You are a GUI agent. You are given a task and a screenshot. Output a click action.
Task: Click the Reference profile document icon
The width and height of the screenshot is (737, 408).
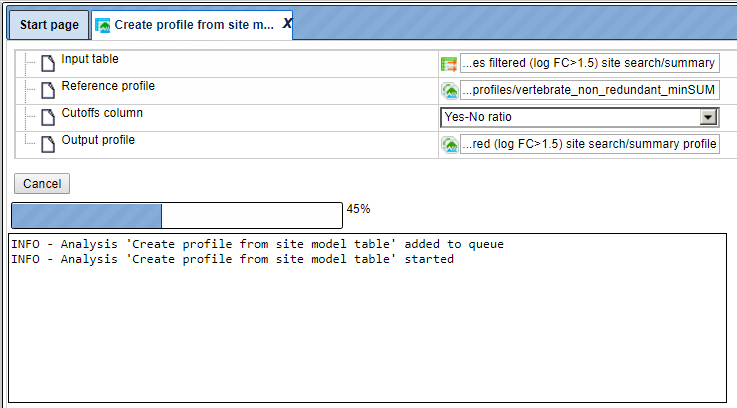48,90
